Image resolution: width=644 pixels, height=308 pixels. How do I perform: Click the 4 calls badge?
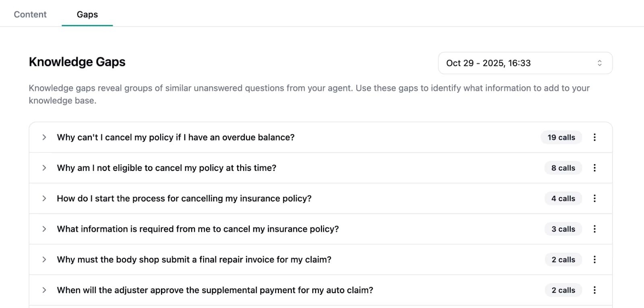[563, 198]
